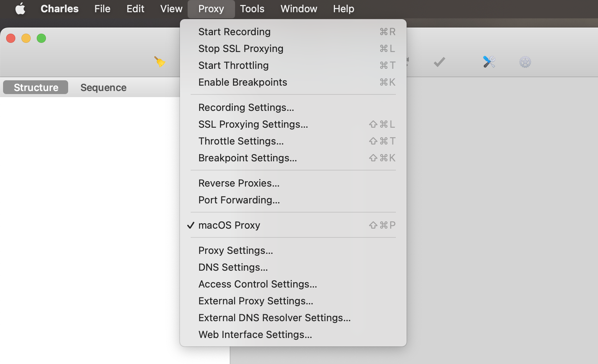Switch to the Structure tab

pos(36,88)
